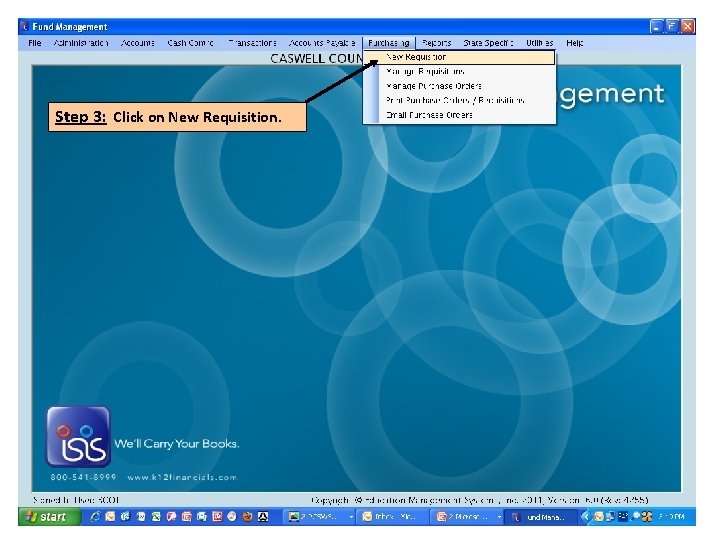Click the Copyright Education Management Systems status text
Image resolution: width=720 pixels, height=540 pixels.
479,500
